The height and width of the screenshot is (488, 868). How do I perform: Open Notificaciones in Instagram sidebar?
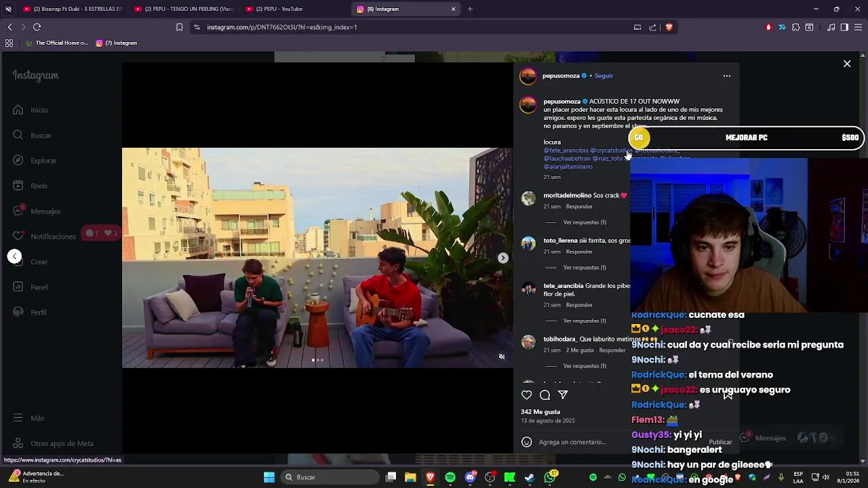tap(45, 236)
